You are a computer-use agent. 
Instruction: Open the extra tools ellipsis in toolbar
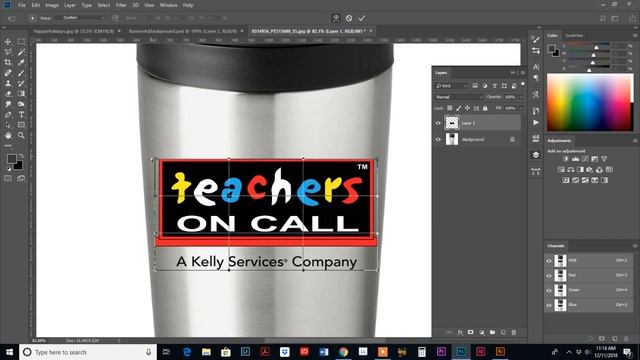click(x=8, y=146)
